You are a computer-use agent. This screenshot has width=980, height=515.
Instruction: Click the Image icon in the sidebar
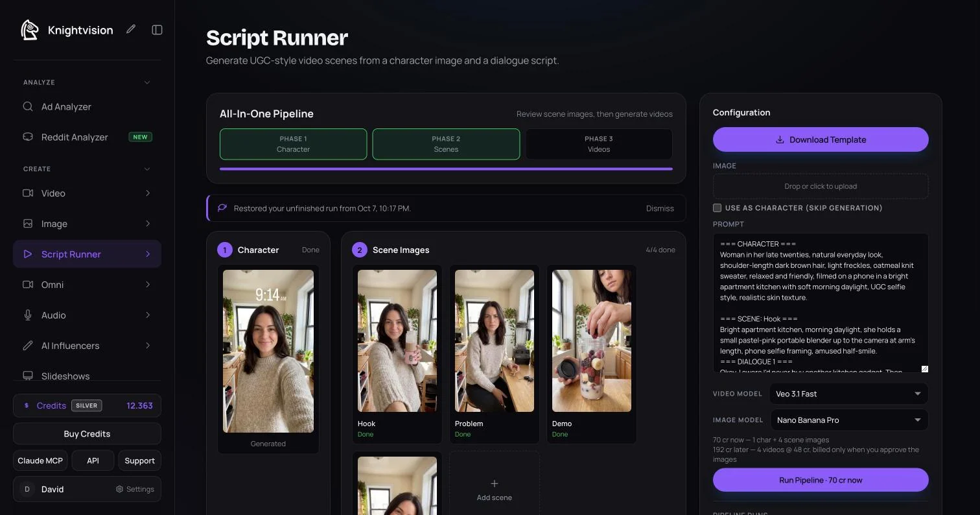tap(28, 224)
